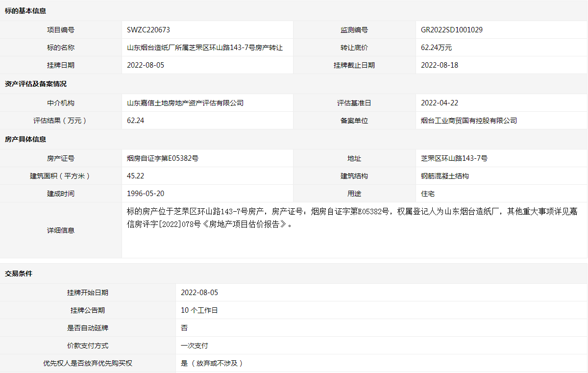This screenshot has width=588, height=373.
Task: Select project number SWZC220673
Action: [x=148, y=30]
